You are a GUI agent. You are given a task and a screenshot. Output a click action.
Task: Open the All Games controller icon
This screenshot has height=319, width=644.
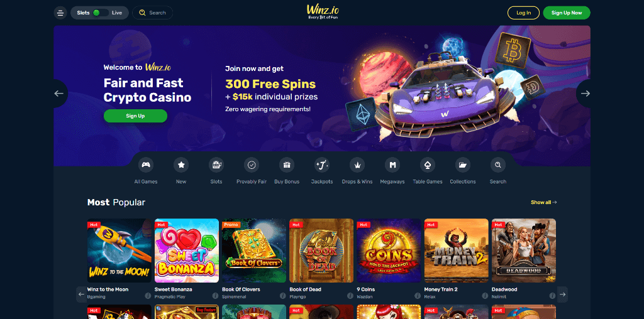click(146, 165)
